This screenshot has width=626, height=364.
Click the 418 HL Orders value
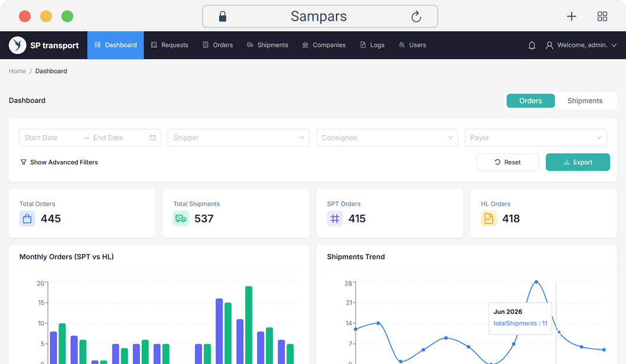[511, 218]
